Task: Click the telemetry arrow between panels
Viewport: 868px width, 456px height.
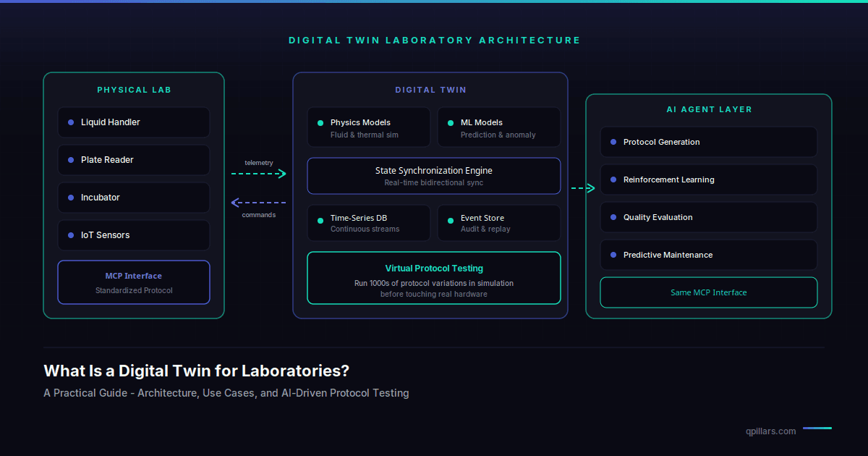Action: click(x=258, y=173)
